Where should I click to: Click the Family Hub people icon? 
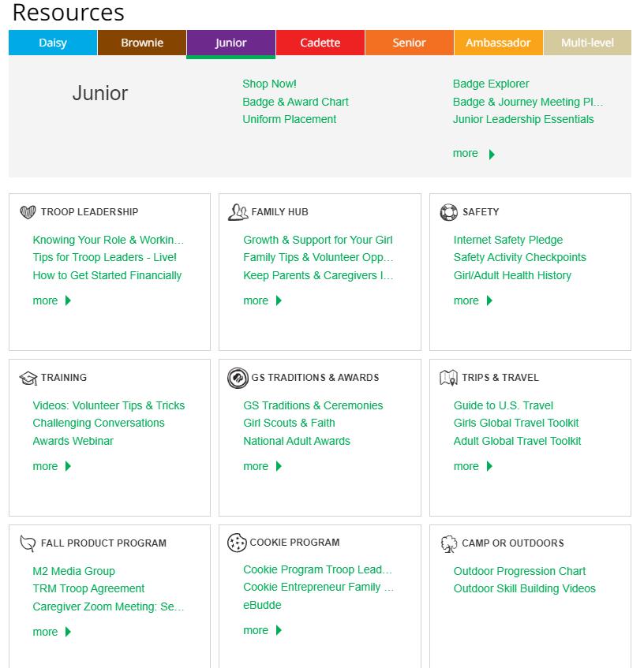(x=238, y=212)
